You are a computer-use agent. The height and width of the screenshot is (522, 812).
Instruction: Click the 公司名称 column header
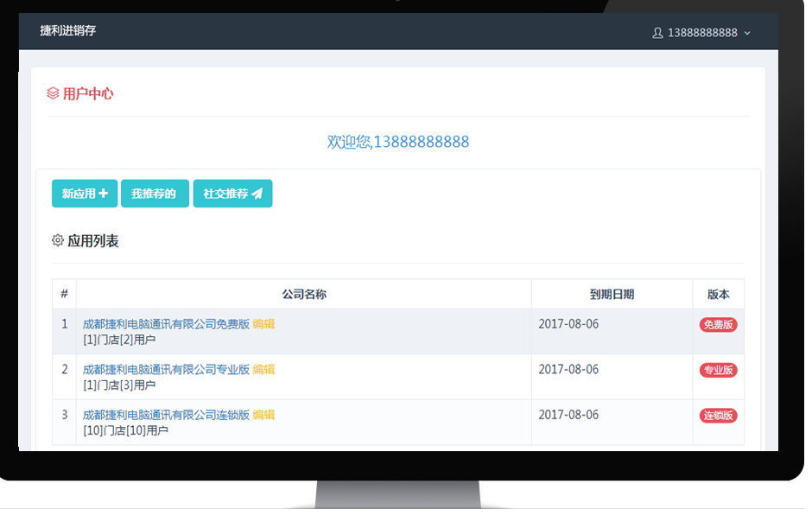tap(304, 294)
